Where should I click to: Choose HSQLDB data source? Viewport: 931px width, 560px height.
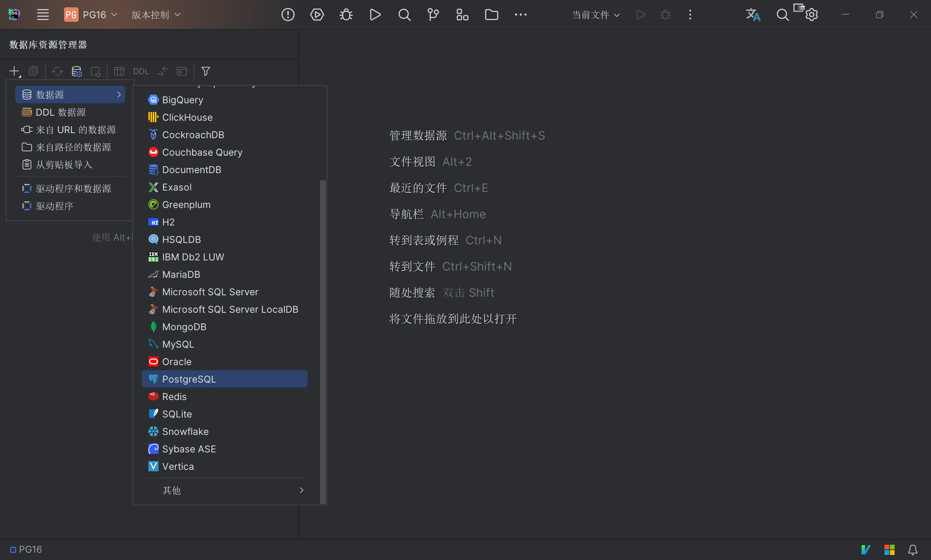[x=224, y=239]
